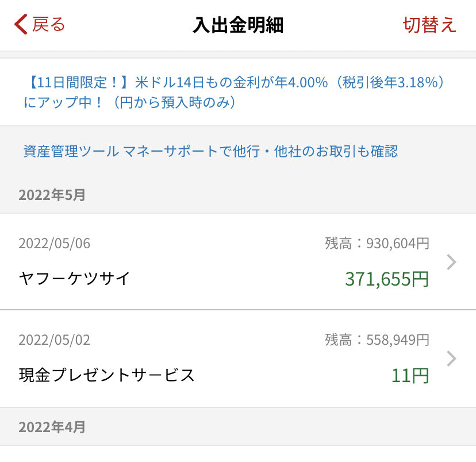Tap the 切替え switch button
Viewport: 476px width, 462px height.
pyautogui.click(x=429, y=25)
